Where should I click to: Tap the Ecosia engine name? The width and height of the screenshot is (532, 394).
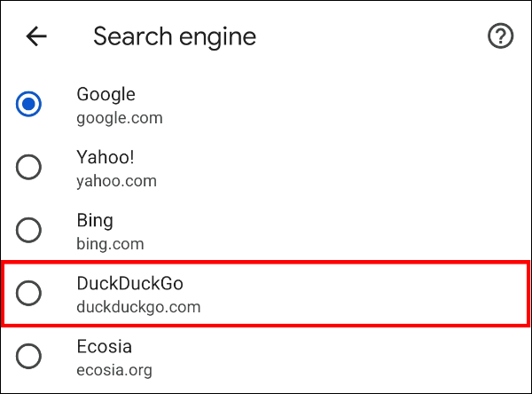pyautogui.click(x=104, y=346)
